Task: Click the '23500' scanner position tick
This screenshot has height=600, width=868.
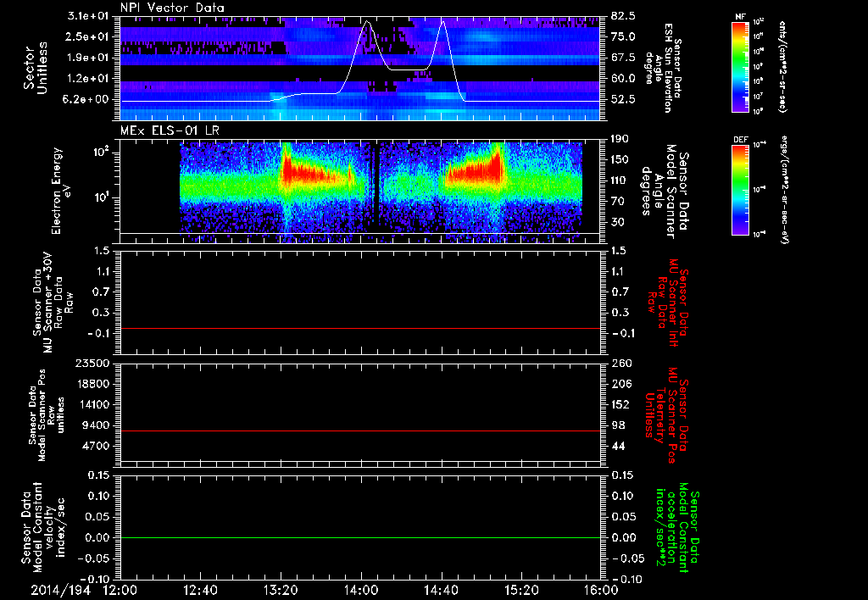Action: (95, 363)
